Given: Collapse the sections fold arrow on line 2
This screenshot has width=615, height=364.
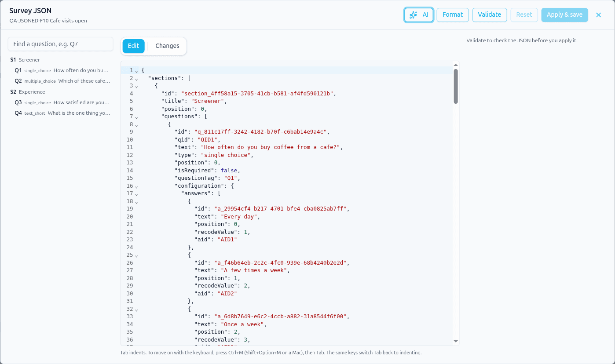Looking at the screenshot, I should (136, 79).
